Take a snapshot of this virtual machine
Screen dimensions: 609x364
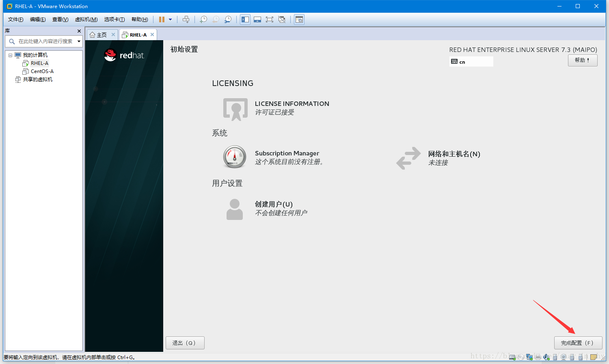click(x=203, y=19)
